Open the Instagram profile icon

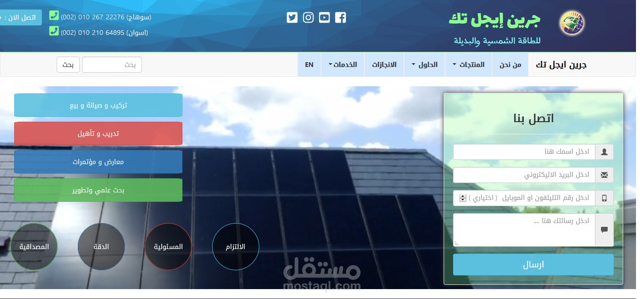click(308, 17)
